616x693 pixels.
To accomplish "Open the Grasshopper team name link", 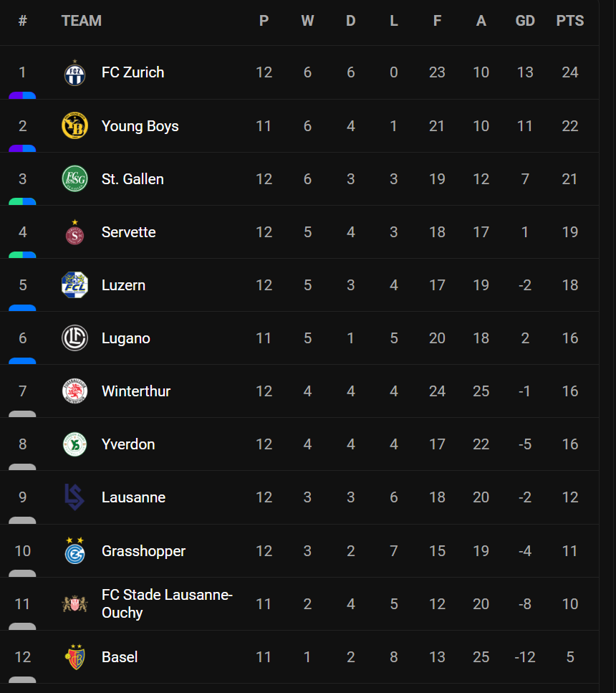I will click(144, 551).
